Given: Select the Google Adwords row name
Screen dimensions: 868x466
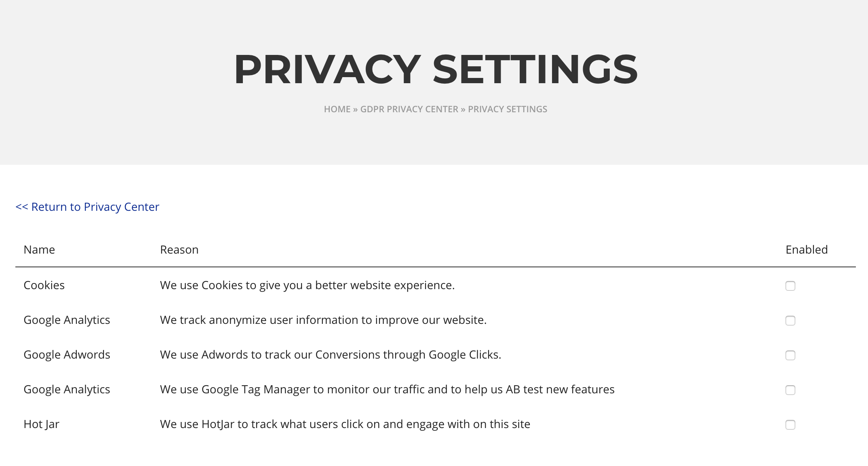Looking at the screenshot, I should click(x=67, y=355).
